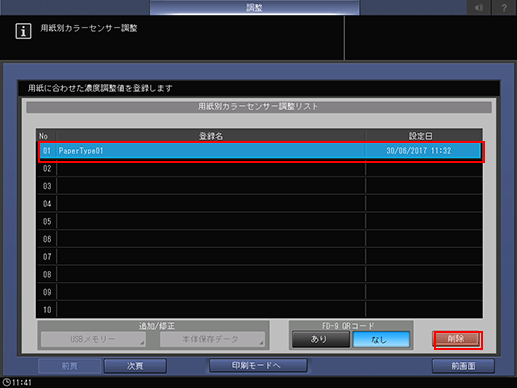Screen dimensions: 517x388
Task: Go to 次頁 next page
Action: click(135, 366)
